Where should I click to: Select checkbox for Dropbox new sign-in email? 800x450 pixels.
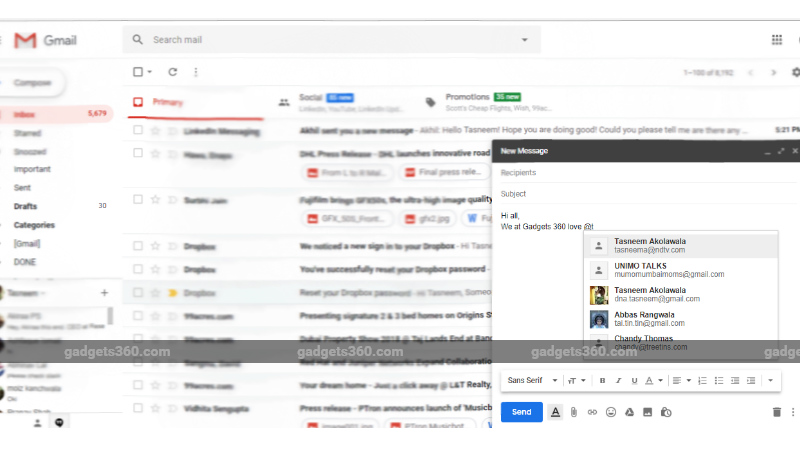[x=138, y=246]
